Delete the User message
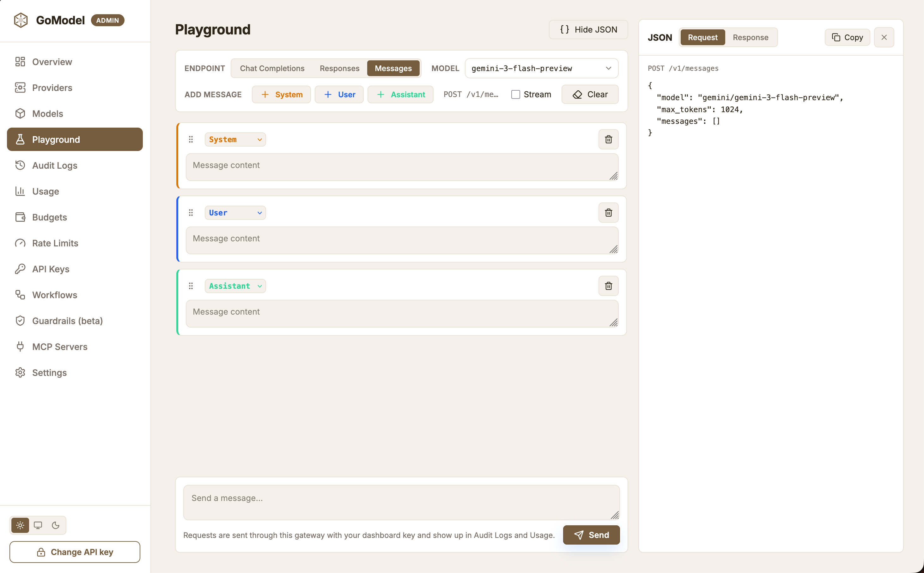 tap(608, 213)
